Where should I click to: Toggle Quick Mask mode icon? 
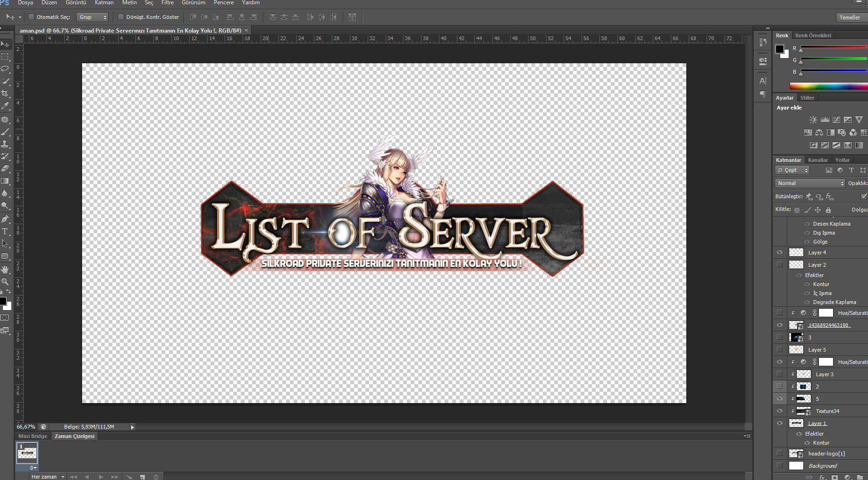5,318
